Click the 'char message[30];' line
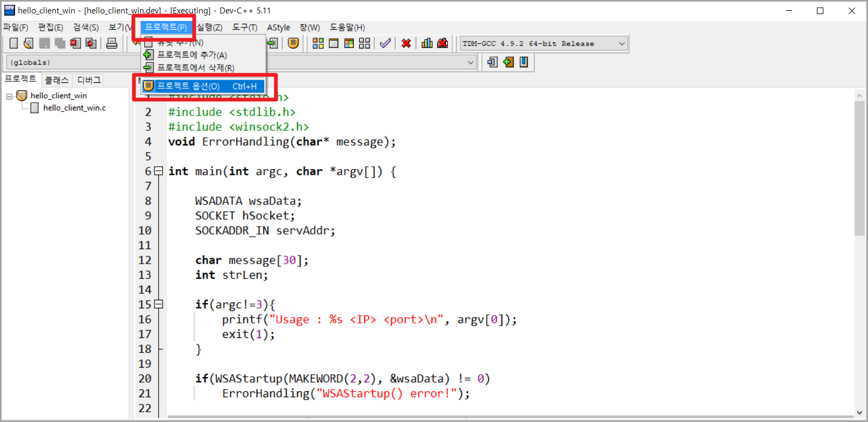Viewport: 868px width, 422px height. [252, 260]
